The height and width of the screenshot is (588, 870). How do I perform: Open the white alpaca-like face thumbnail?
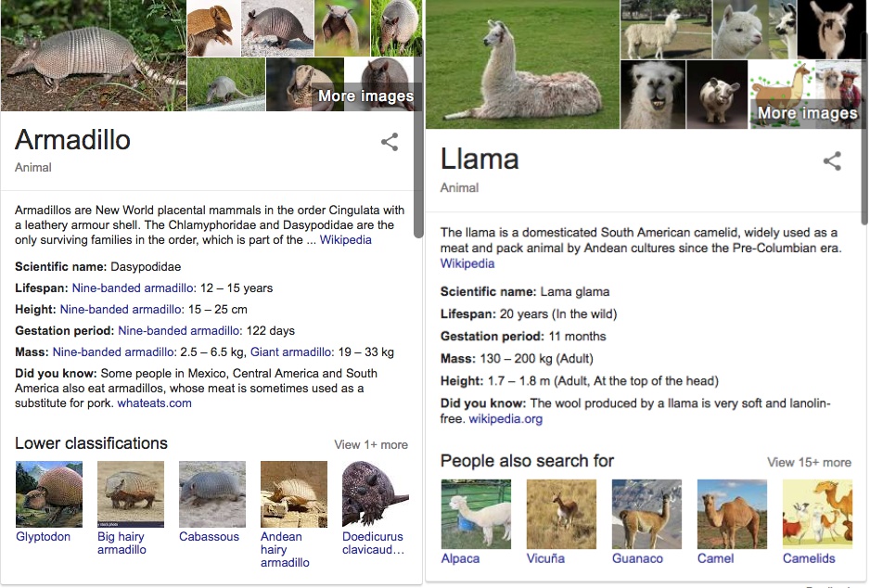click(x=739, y=30)
